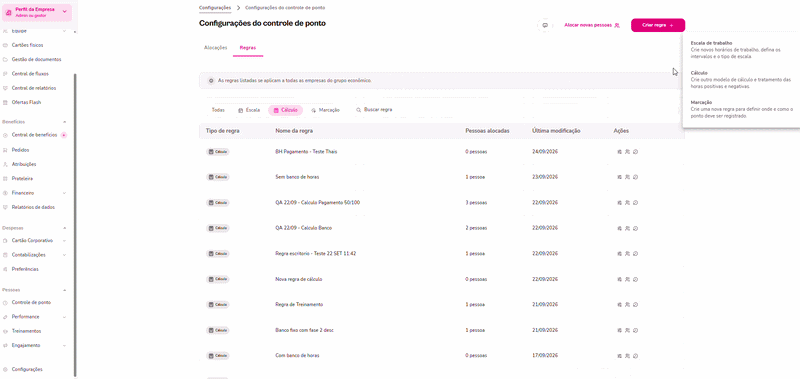Open the Perfil da Empresa profile dropdown
The width and height of the screenshot is (800, 379).
pyautogui.click(x=37, y=12)
